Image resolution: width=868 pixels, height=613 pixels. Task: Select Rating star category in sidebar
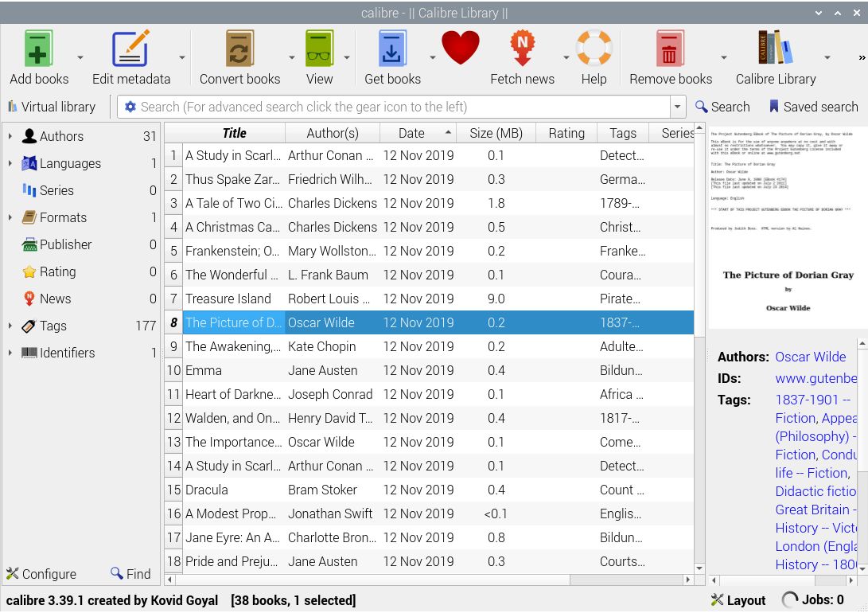click(x=57, y=272)
